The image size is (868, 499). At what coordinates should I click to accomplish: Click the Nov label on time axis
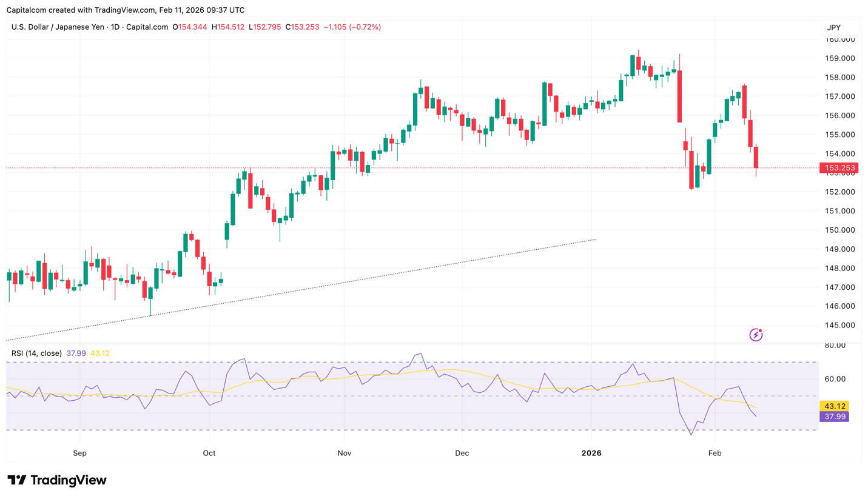(x=344, y=453)
